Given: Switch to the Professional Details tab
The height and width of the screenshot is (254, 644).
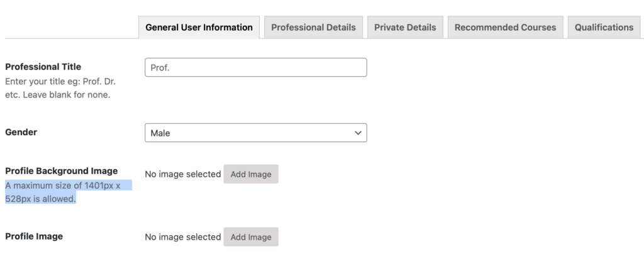Looking at the screenshot, I should point(313,28).
